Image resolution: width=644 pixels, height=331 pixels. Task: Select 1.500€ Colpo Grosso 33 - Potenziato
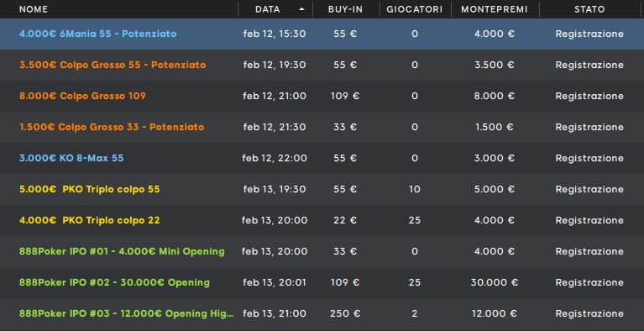click(112, 127)
